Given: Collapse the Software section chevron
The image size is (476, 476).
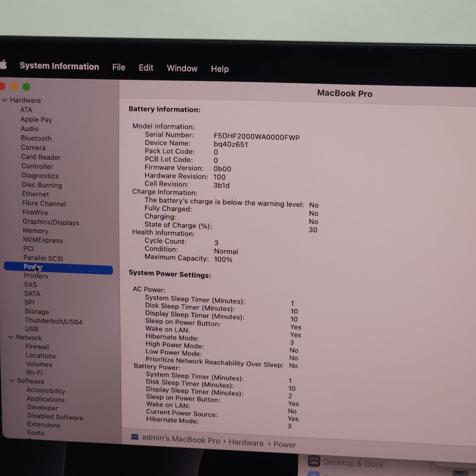Looking at the screenshot, I should point(12,380).
